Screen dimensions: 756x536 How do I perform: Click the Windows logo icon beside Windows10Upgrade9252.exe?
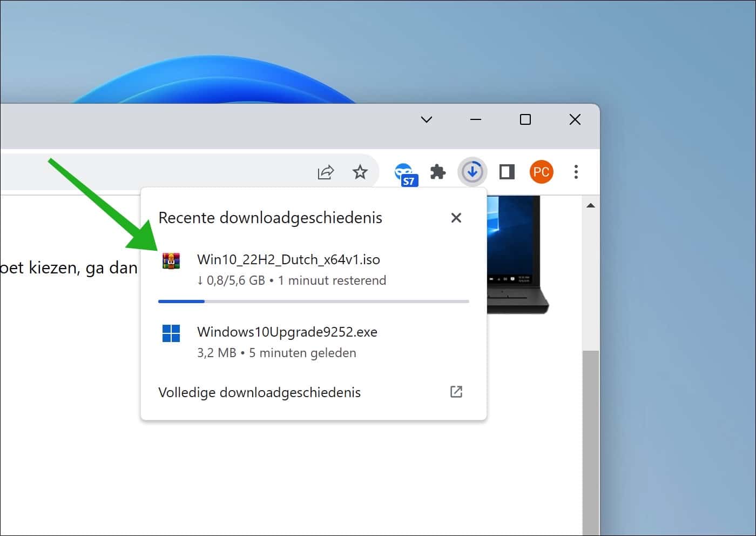coord(171,333)
